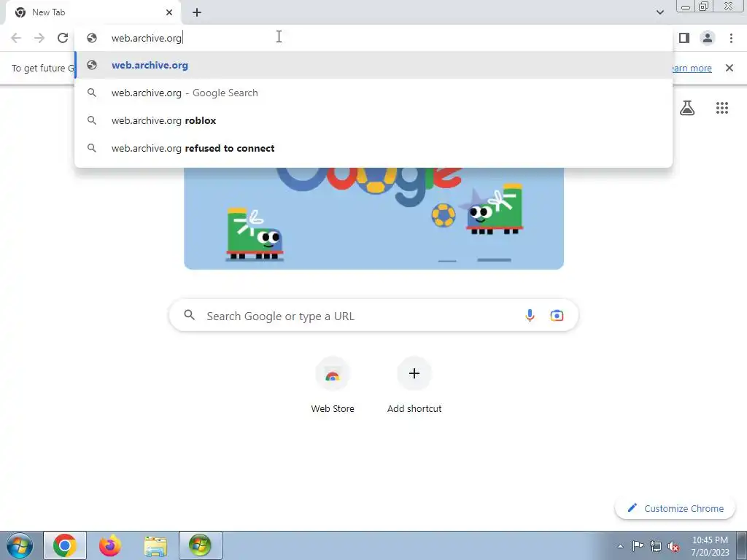Image resolution: width=747 pixels, height=560 pixels.
Task: Open the taskbar clock showing 10:45 PM
Action: (x=710, y=546)
